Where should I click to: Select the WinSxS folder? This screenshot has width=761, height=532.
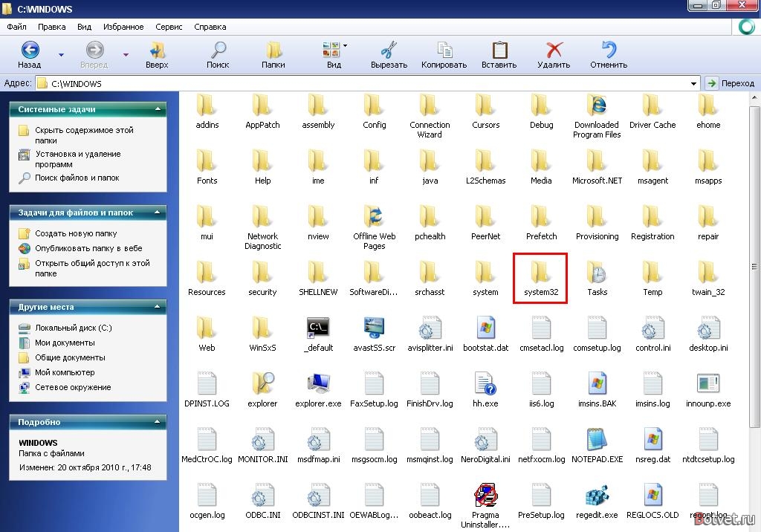262,334
